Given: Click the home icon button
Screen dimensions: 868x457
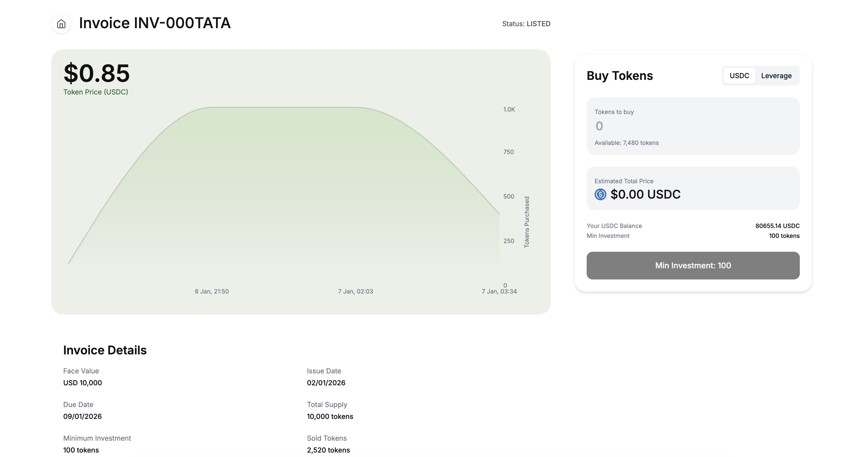Looking at the screenshot, I should [61, 24].
